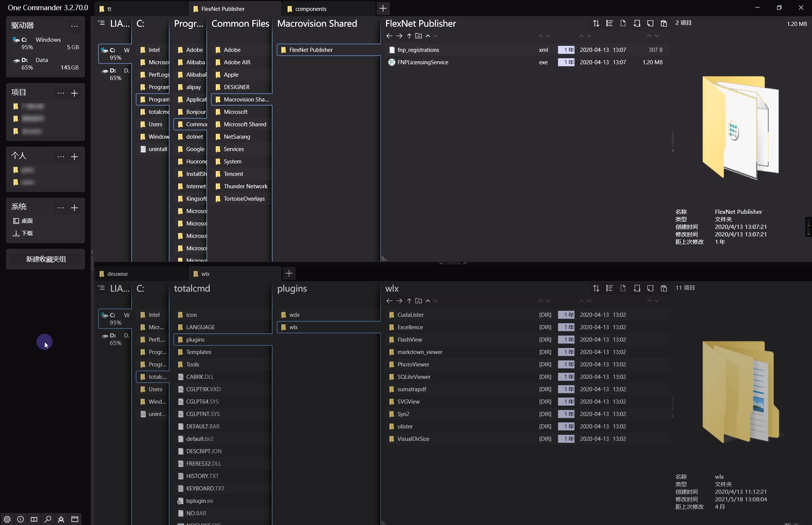Toggle the view list icon in the FlexNet Publisher pane

tap(609, 23)
